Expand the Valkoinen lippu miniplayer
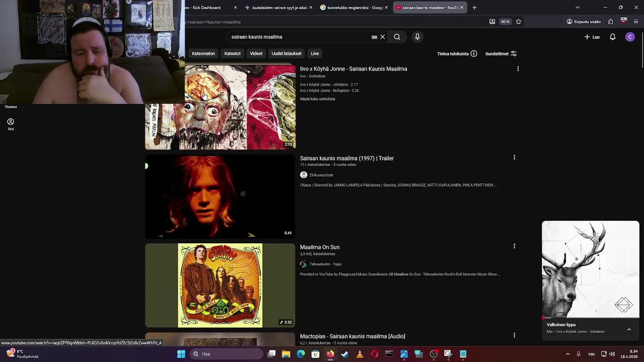The height and width of the screenshot is (362, 644). tap(629, 329)
